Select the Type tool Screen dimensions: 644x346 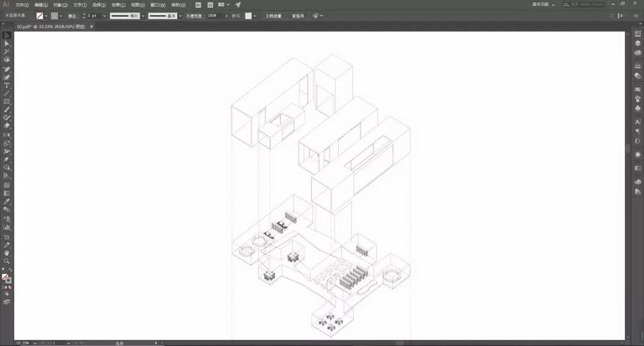point(7,85)
